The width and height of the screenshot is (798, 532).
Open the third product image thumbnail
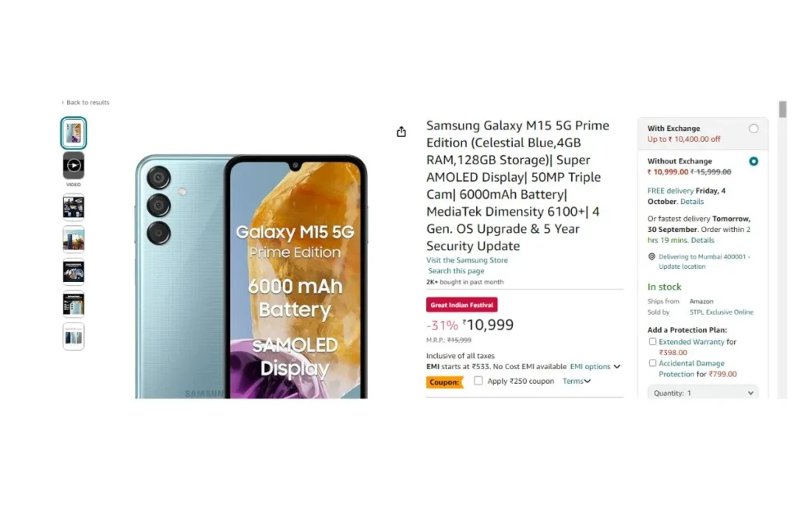(74, 207)
